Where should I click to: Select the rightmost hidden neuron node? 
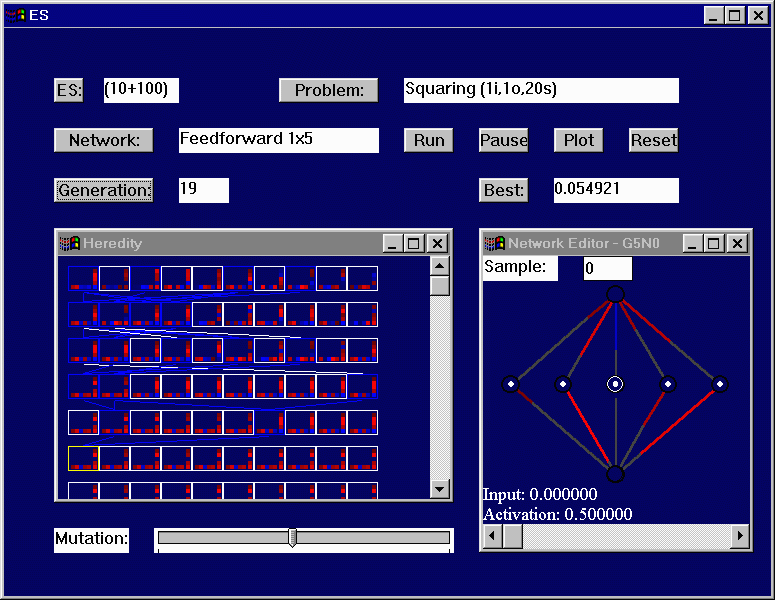tap(720, 384)
